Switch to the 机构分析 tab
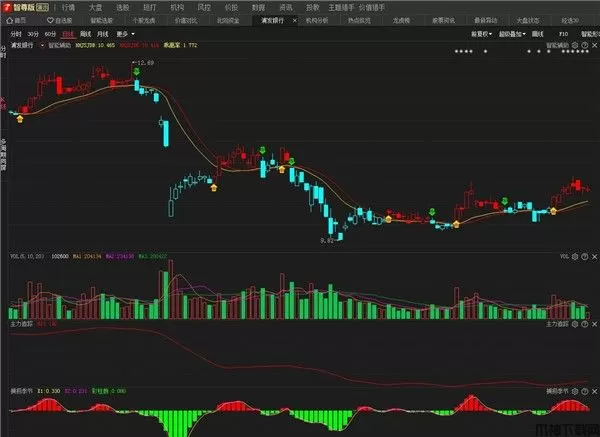The height and width of the screenshot is (437, 600). coord(317,20)
